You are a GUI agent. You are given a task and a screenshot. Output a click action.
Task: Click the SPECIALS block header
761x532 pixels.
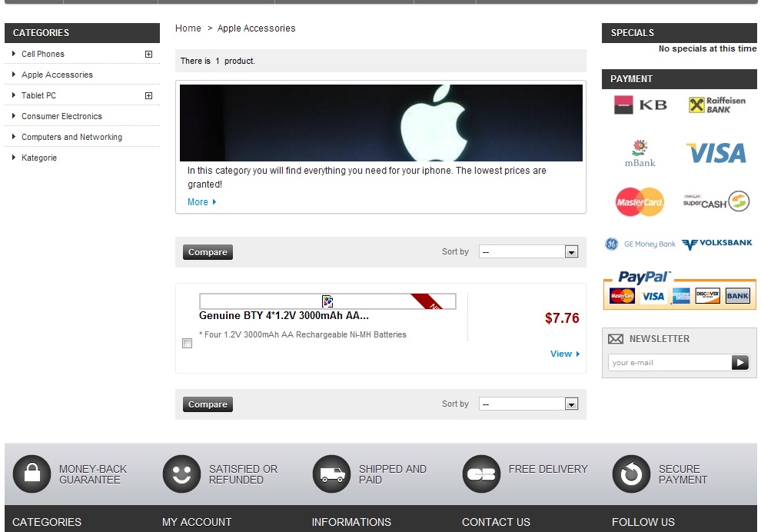(680, 33)
